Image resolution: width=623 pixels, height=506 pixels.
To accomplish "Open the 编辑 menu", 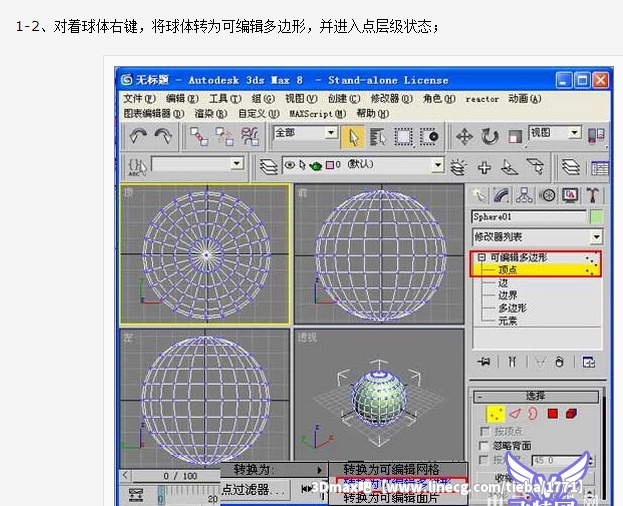I will (182, 98).
